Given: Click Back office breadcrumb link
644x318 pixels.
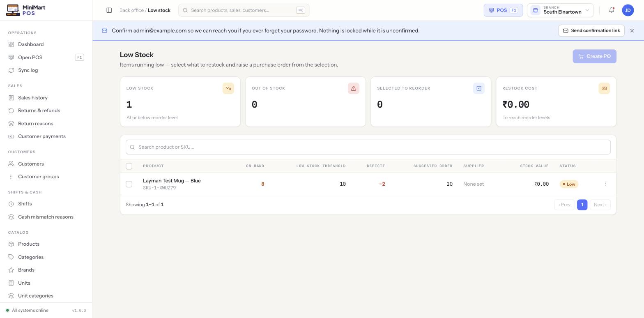Looking at the screenshot, I should pos(131,10).
